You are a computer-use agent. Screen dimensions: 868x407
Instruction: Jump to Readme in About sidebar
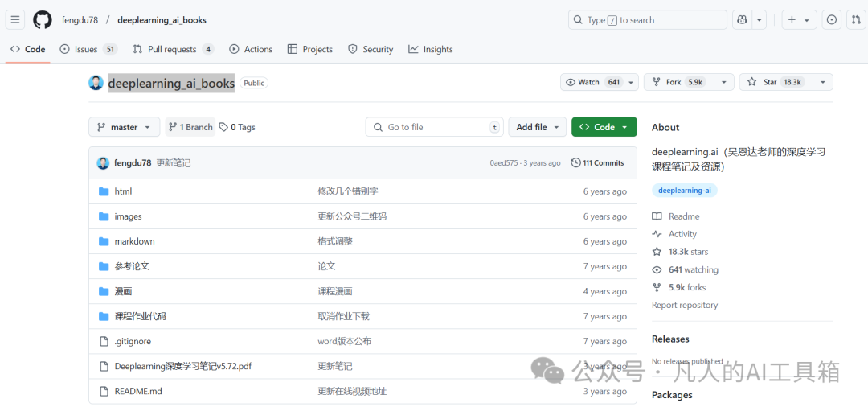[x=676, y=216]
